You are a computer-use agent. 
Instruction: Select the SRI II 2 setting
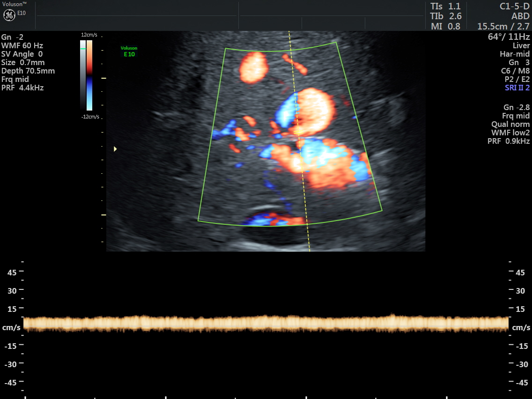(x=517, y=88)
